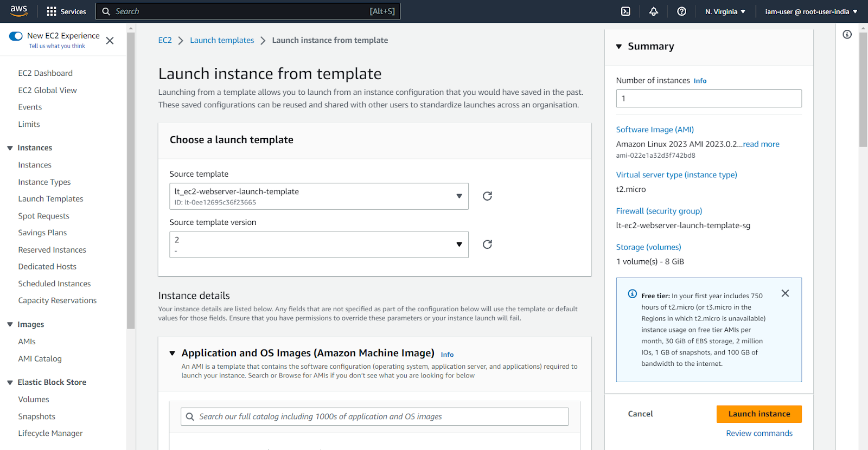Click the info icon in Free tier box
The image size is (868, 450).
click(632, 294)
